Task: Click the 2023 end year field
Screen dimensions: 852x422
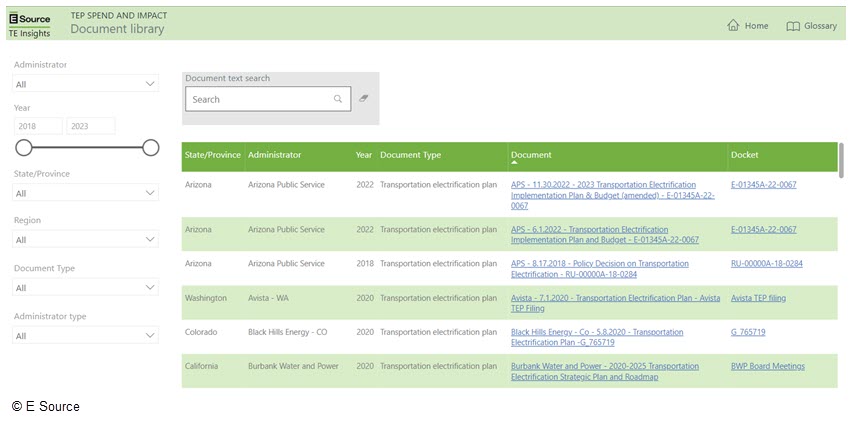Action: [x=91, y=126]
